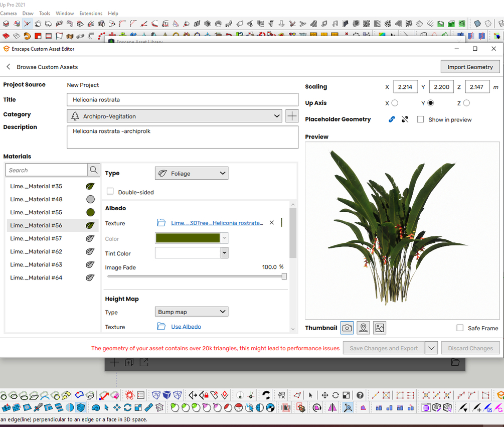Click the folder icon in the dark panel below the dialog
The width and height of the screenshot is (504, 427).
point(455,362)
